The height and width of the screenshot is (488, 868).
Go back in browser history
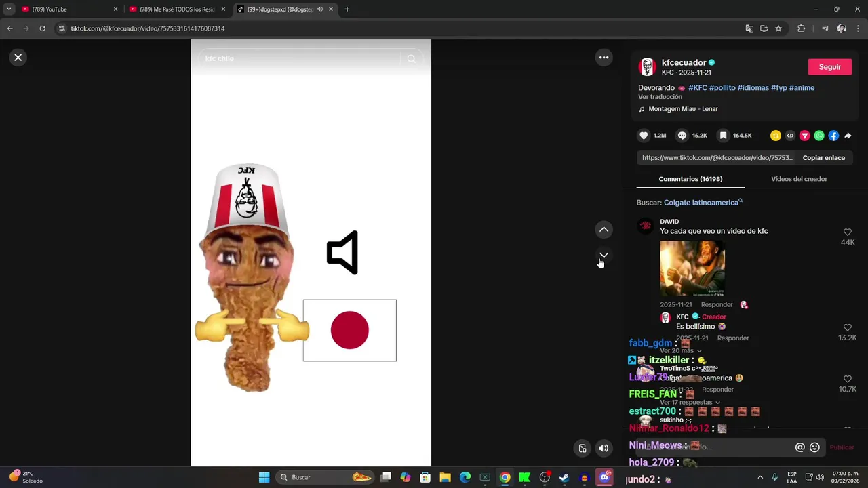(x=9, y=28)
